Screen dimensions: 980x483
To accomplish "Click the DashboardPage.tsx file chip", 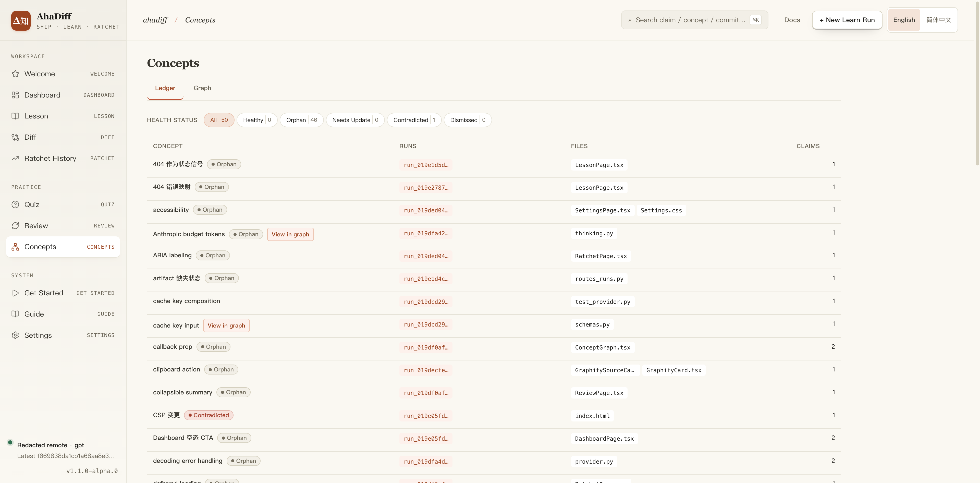I will [604, 439].
